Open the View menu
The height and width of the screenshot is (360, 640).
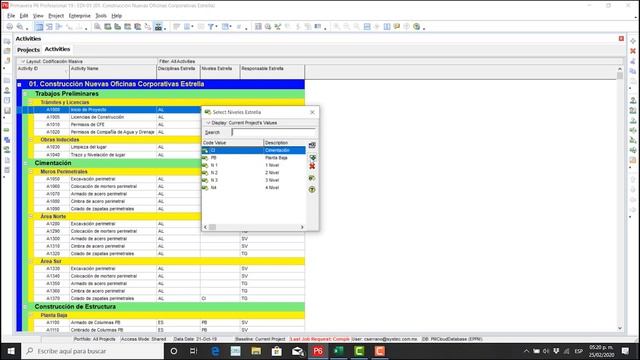[38, 16]
